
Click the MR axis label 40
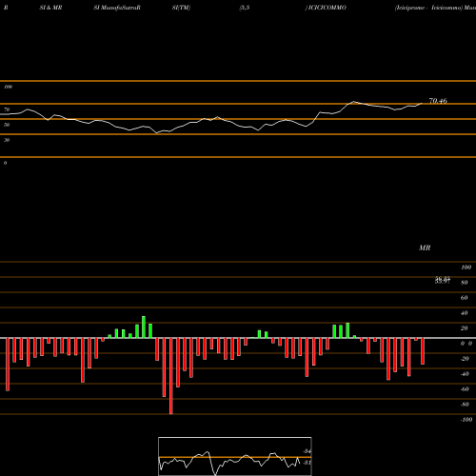coord(465,313)
